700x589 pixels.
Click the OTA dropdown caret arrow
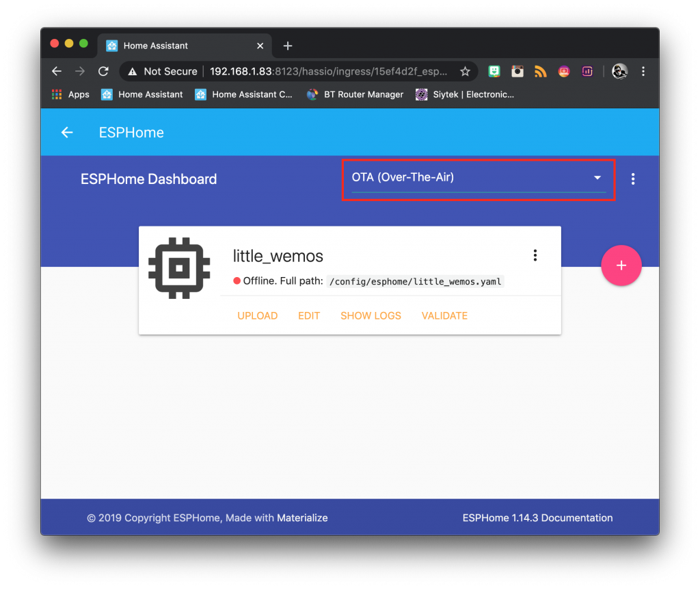(x=597, y=177)
